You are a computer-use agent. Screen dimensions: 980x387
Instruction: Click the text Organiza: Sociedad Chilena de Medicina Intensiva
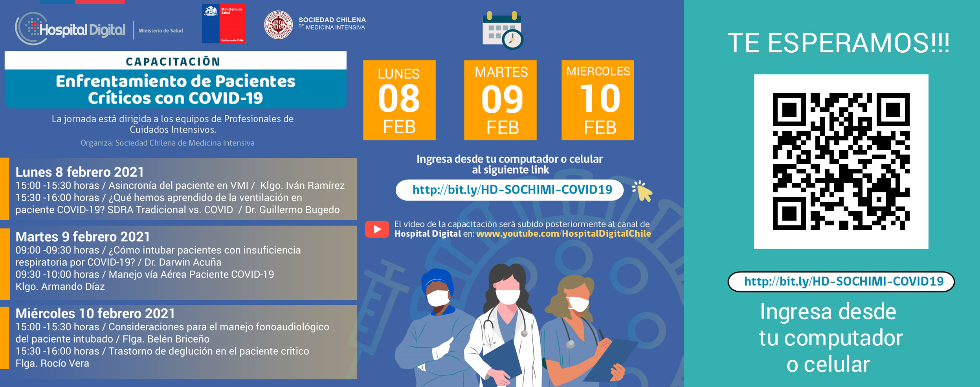pos(167,143)
